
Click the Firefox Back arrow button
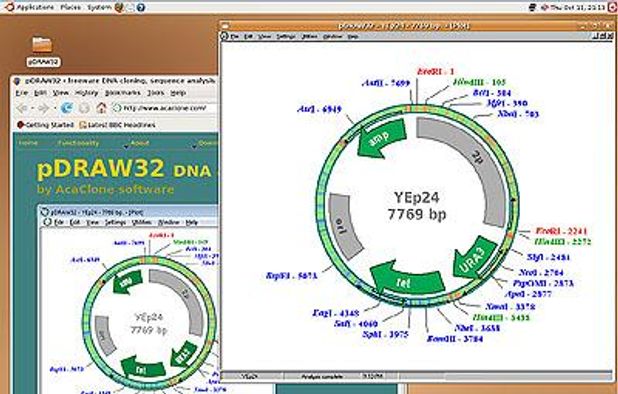pyautogui.click(x=22, y=108)
